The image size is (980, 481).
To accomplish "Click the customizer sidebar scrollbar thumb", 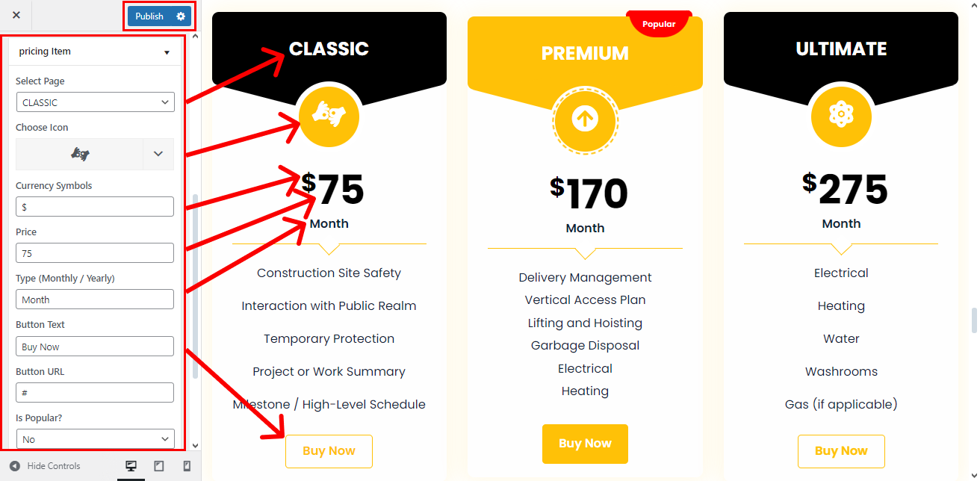I will [196, 284].
